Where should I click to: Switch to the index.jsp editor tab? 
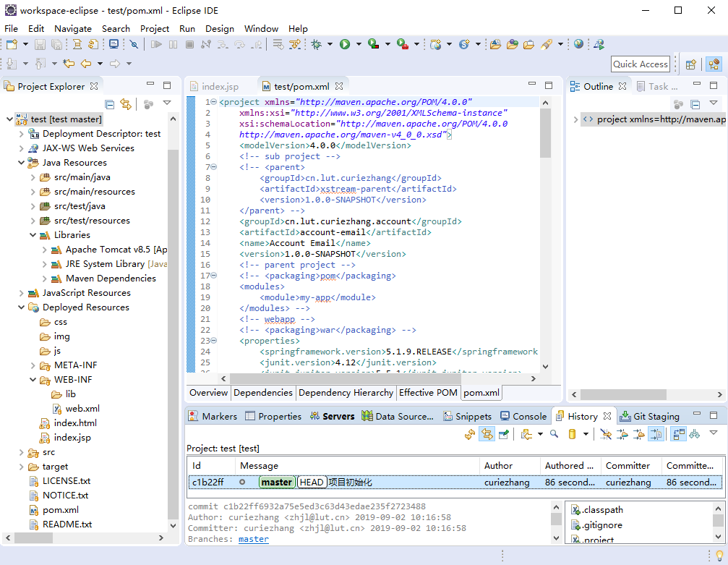tap(220, 86)
